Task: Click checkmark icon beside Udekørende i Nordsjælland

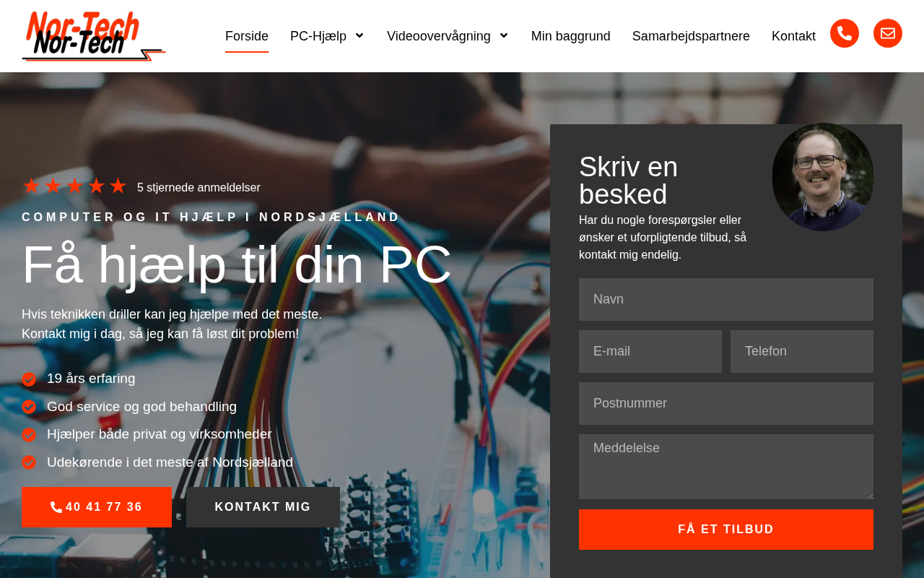Action: pyautogui.click(x=29, y=462)
